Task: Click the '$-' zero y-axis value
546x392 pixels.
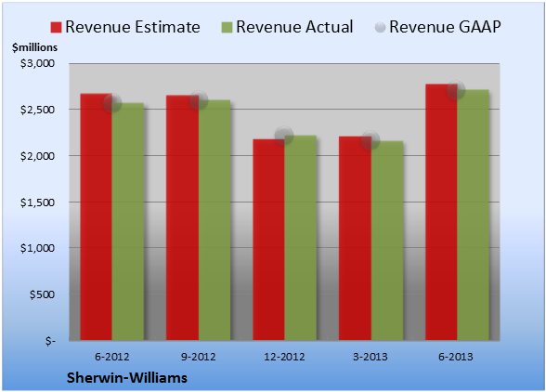Action: [50, 341]
